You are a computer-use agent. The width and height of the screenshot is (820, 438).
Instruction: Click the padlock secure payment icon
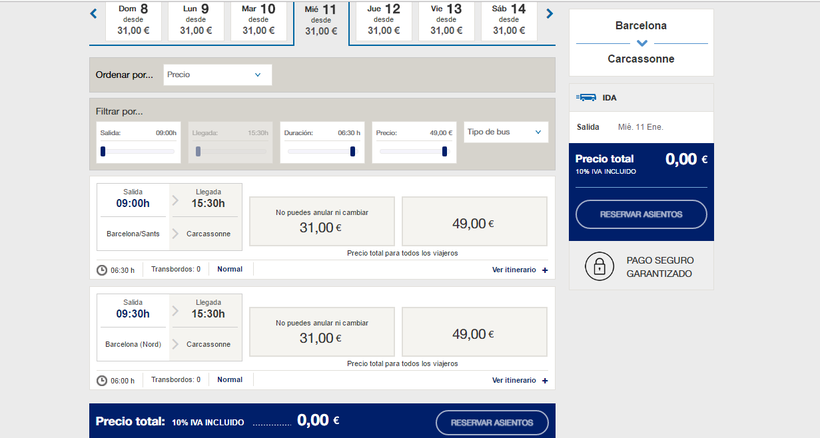(599, 267)
